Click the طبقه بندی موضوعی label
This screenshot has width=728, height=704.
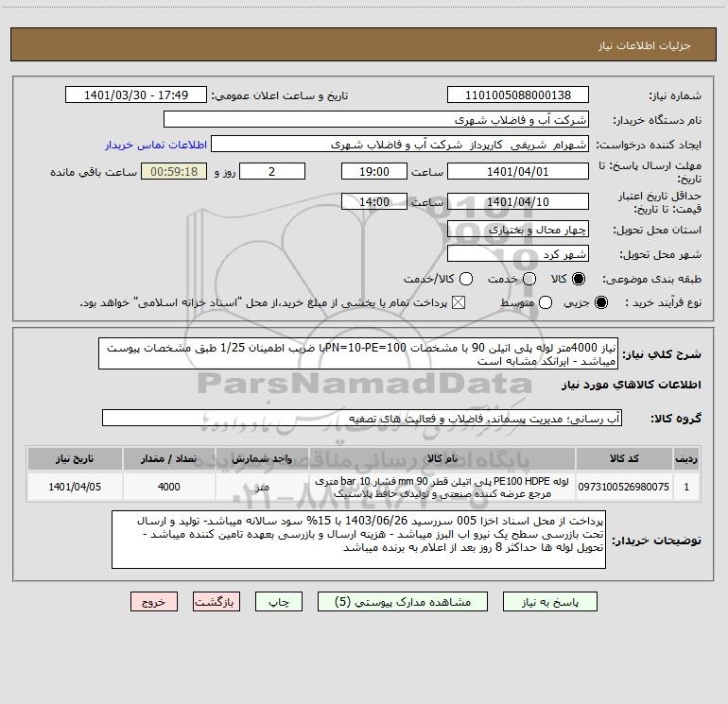[x=651, y=279]
